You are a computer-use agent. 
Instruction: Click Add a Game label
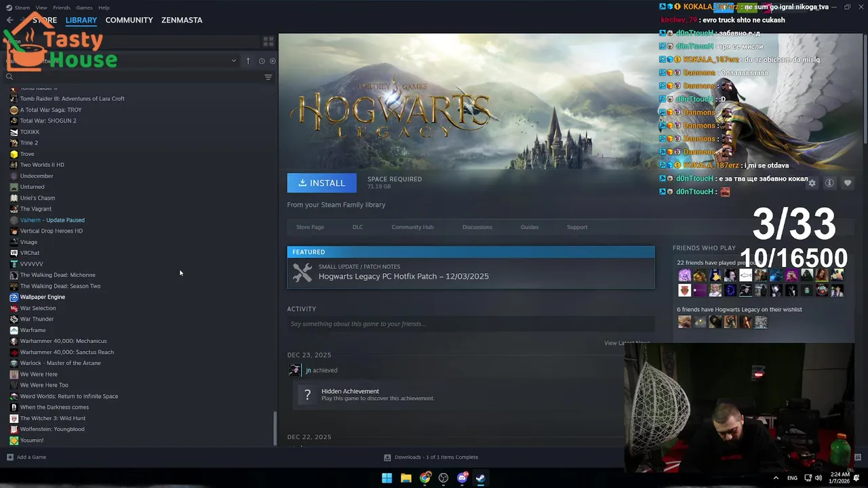click(31, 457)
